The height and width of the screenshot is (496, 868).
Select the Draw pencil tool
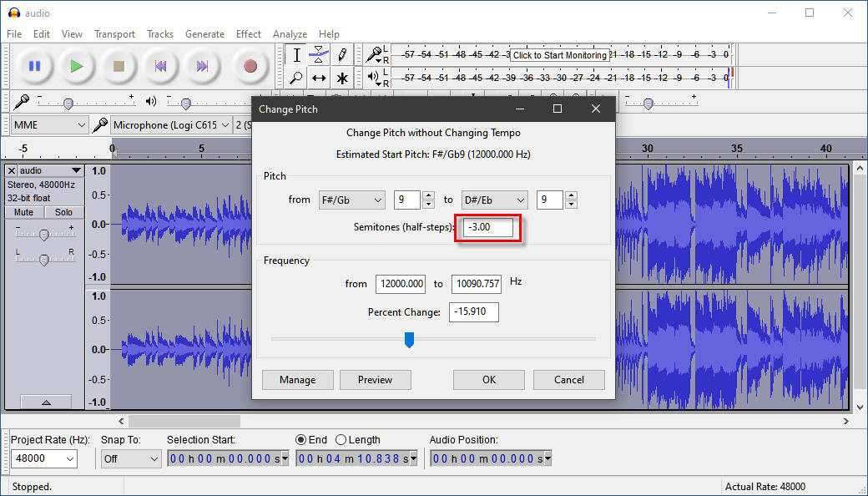(x=342, y=55)
